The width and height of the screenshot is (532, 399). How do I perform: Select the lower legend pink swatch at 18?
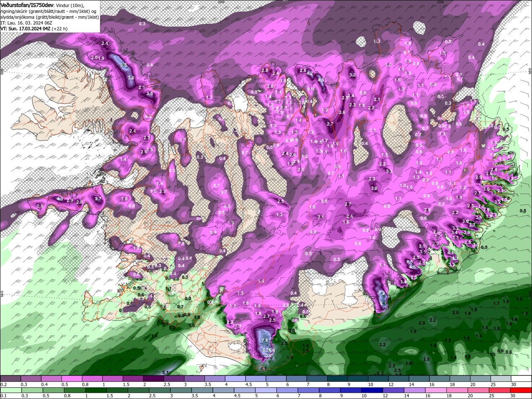click(x=457, y=390)
